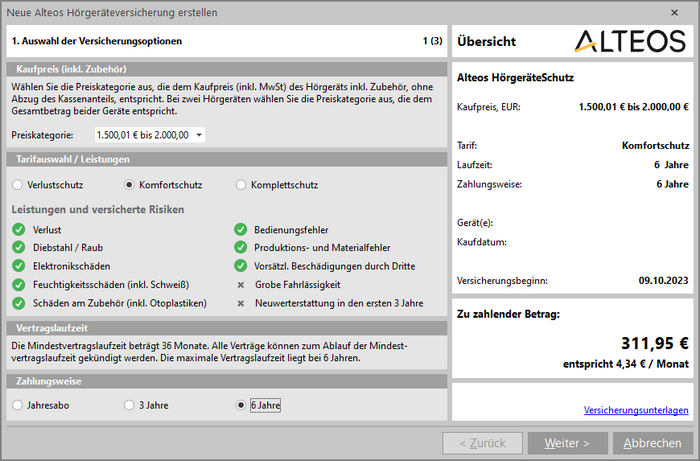This screenshot has width=700, height=461.
Task: Click the x icon beside Neuwerterstattung
Action: [x=241, y=303]
